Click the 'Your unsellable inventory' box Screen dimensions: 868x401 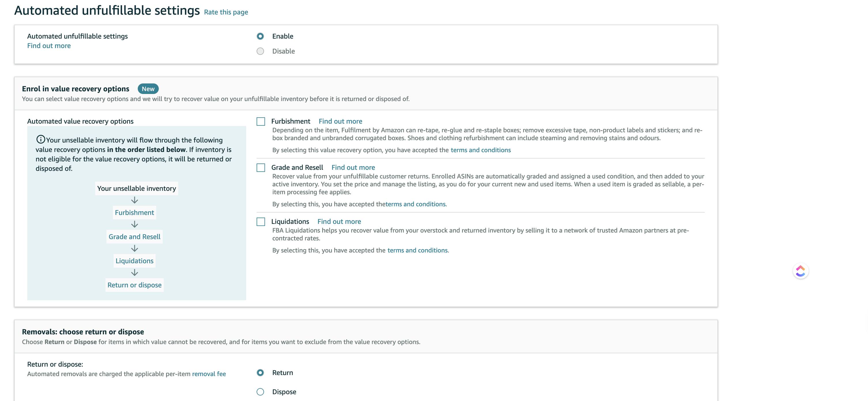click(x=136, y=188)
